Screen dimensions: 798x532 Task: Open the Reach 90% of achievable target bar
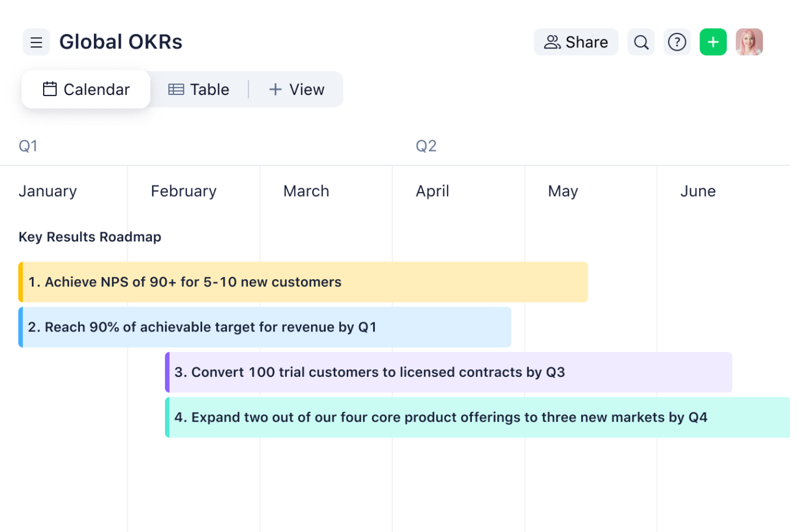[x=265, y=327]
